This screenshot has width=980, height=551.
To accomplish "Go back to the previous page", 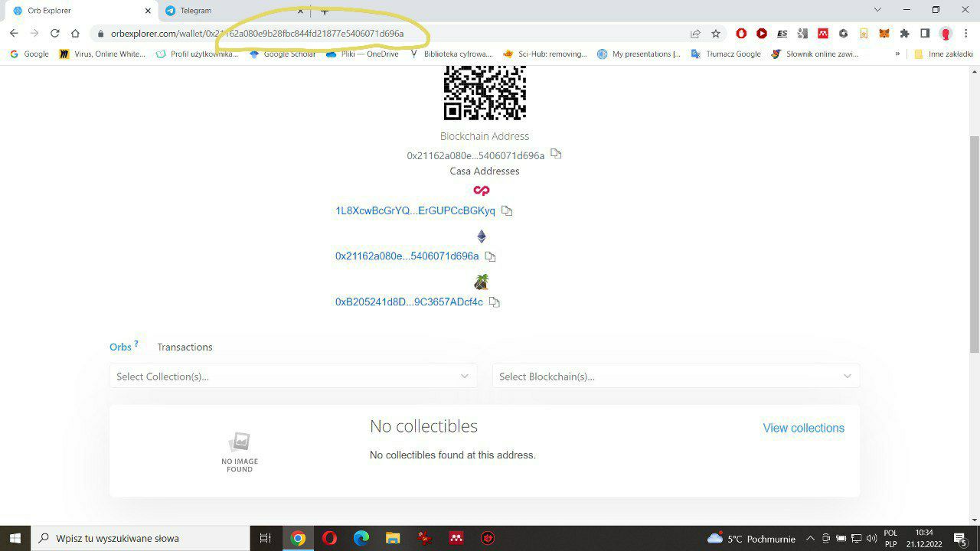I will [14, 33].
